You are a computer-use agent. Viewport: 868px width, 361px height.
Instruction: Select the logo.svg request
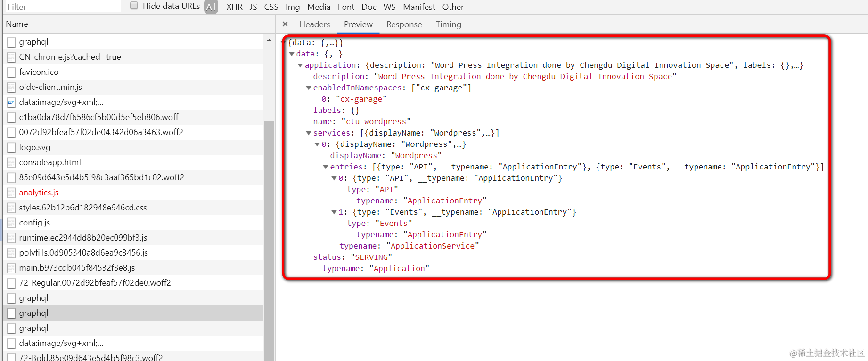click(133, 147)
